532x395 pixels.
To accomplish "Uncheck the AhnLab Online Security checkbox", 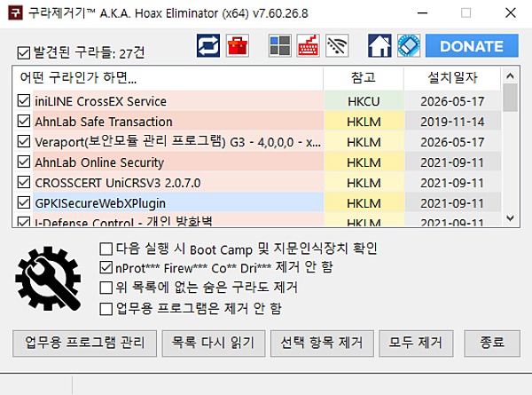I will coord(24,162).
